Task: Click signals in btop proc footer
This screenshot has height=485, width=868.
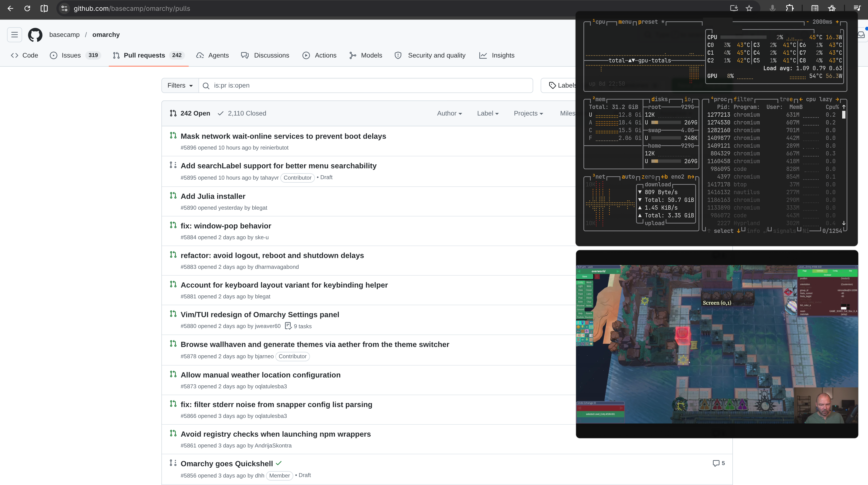Action: pyautogui.click(x=784, y=231)
